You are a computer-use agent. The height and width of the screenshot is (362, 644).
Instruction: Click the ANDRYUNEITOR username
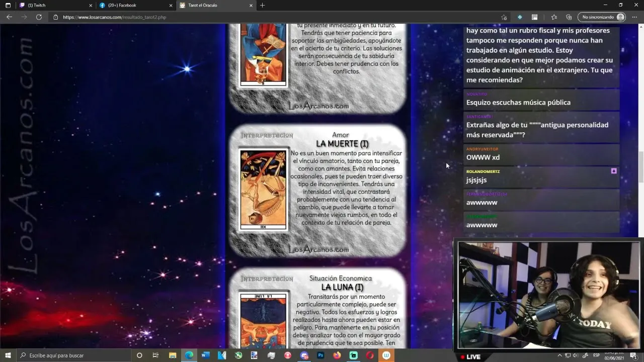pos(482,149)
